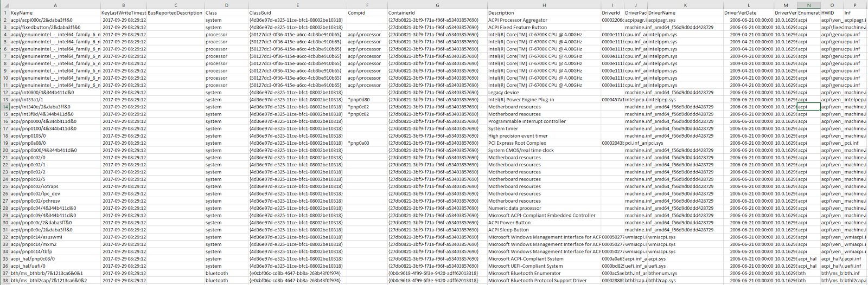Select KeyName cell acpi/pnp0c14/asuswmi
Image resolution: width=868 pixels, height=285 pixels.
55,237
